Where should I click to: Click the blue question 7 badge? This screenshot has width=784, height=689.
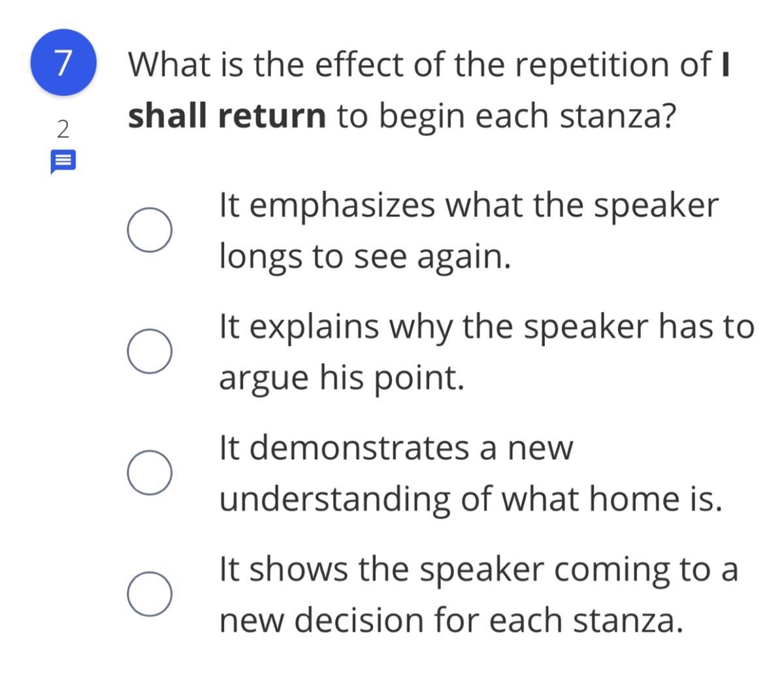coord(63,63)
